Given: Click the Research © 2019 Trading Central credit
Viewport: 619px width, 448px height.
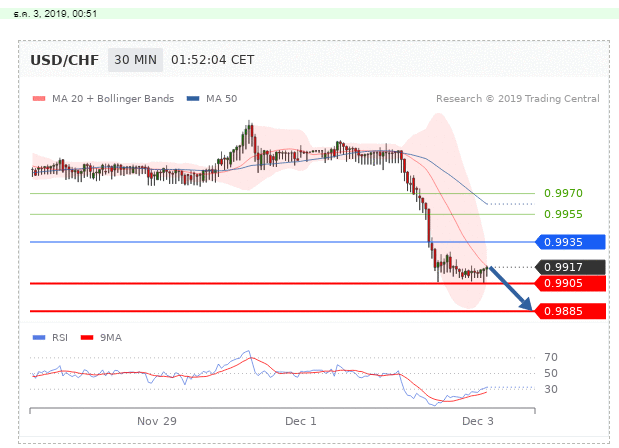Looking at the screenshot, I should pyautogui.click(x=518, y=99).
